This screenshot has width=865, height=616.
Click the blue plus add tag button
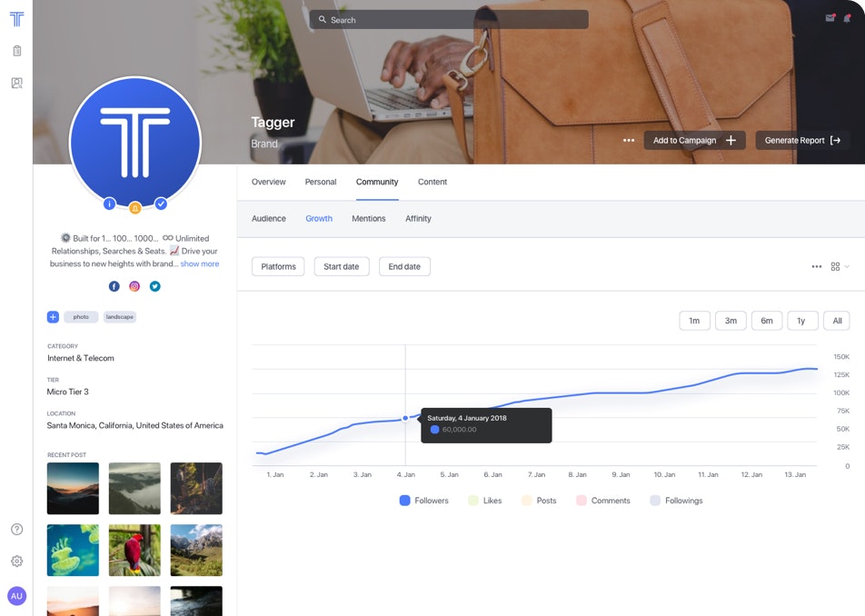point(53,317)
